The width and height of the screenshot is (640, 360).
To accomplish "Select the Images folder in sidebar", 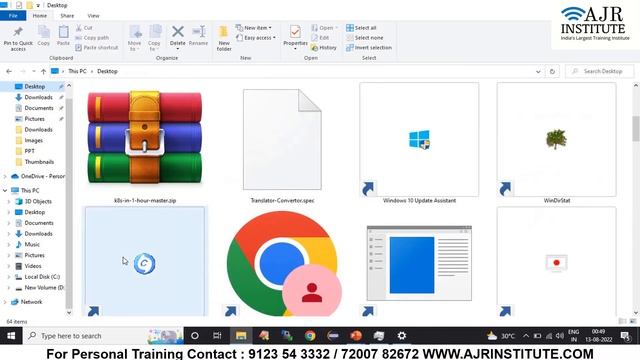I will 33,140.
